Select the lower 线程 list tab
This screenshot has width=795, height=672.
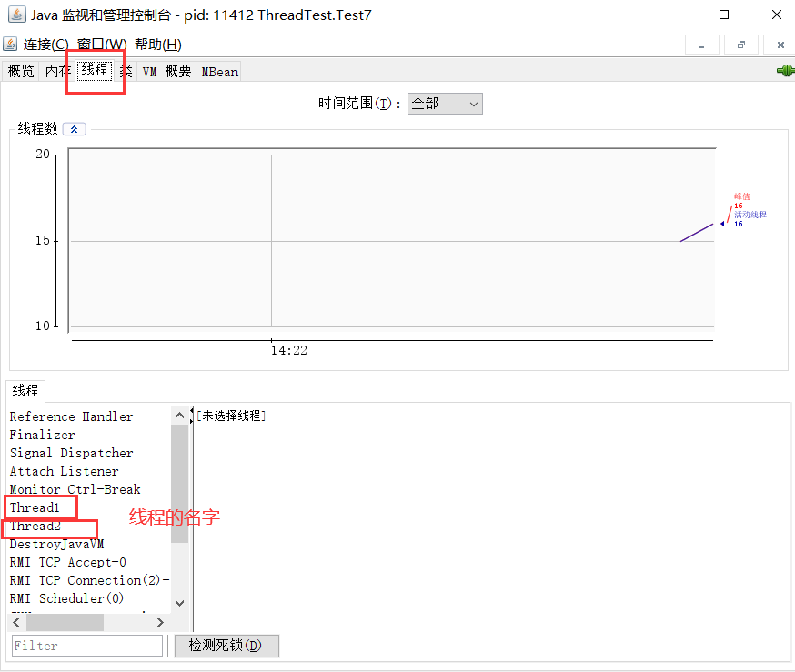(x=25, y=391)
